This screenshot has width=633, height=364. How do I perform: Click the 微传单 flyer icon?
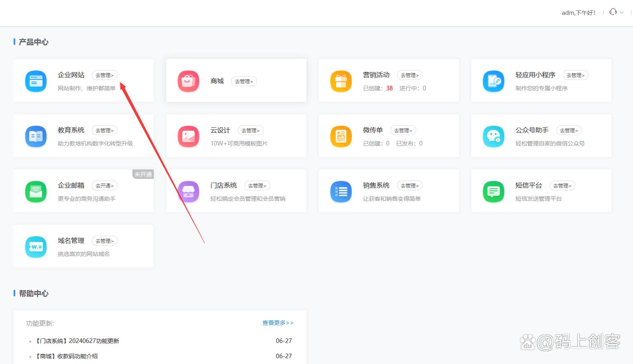pyautogui.click(x=341, y=136)
